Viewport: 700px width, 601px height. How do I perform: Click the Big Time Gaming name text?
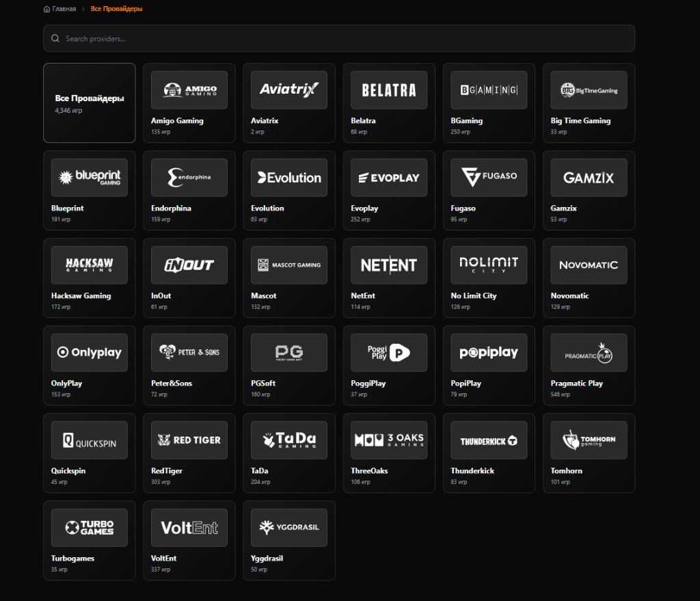(x=580, y=120)
